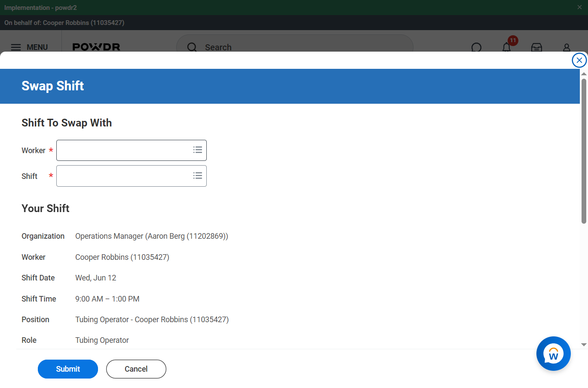Click the Implementation - powdr2 label
Image resolution: width=588 pixels, height=388 pixels.
40,8
